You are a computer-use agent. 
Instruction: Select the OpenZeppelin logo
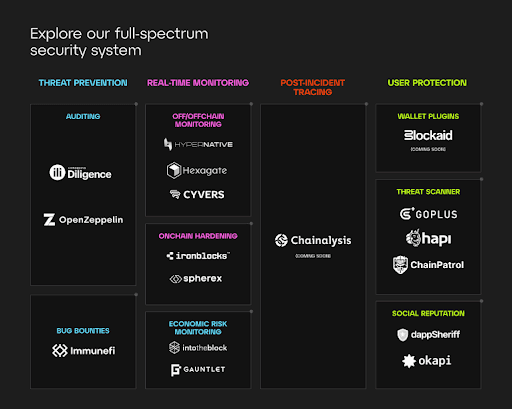pyautogui.click(x=83, y=220)
